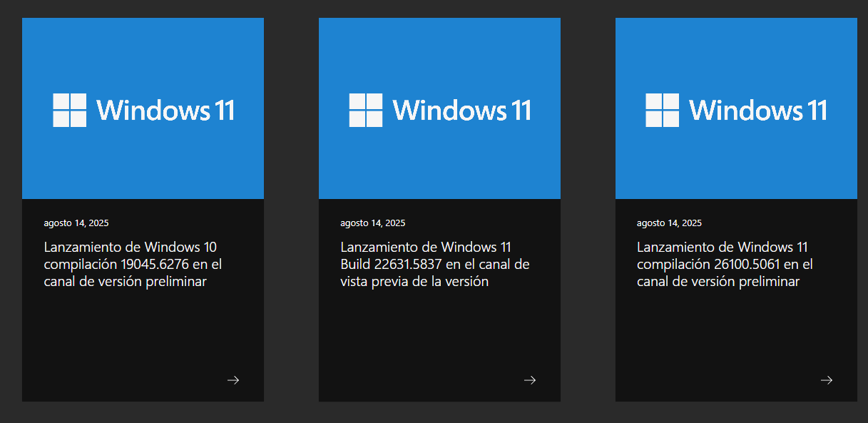Open the Windows 10 build 19045.6276 card arrow
Image resolution: width=868 pixels, height=423 pixels.
click(x=233, y=380)
